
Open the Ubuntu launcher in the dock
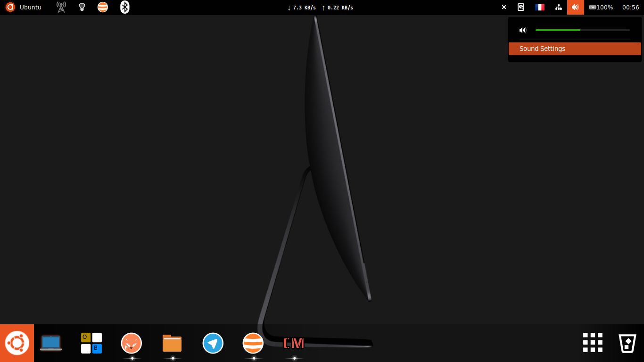coord(17,343)
